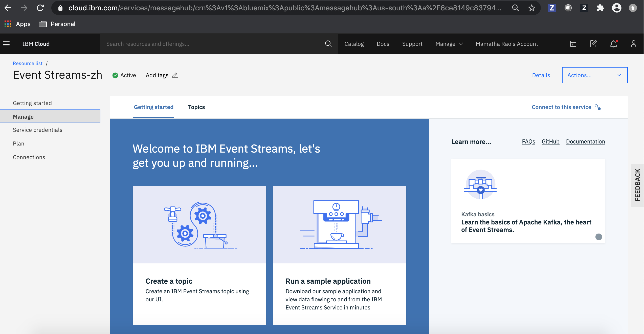Open the Documentation link

pos(585,141)
